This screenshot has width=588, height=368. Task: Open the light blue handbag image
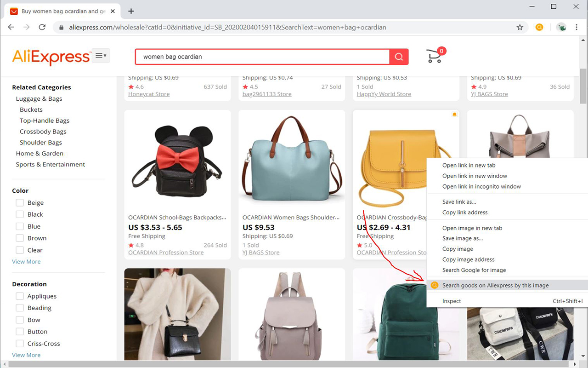292,160
